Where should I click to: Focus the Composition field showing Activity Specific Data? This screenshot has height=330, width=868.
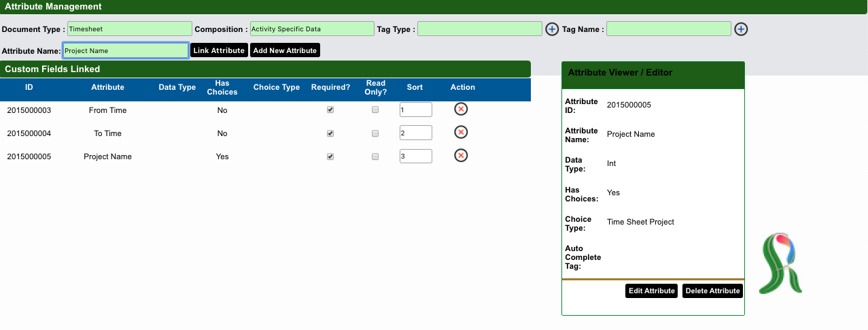(312, 29)
